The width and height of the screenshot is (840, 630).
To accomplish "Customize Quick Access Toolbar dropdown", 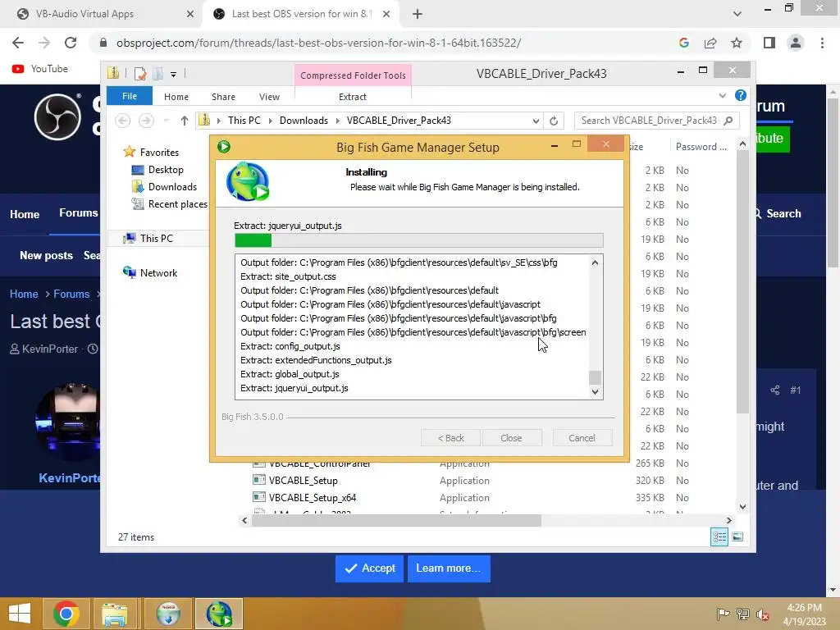I will [174, 75].
